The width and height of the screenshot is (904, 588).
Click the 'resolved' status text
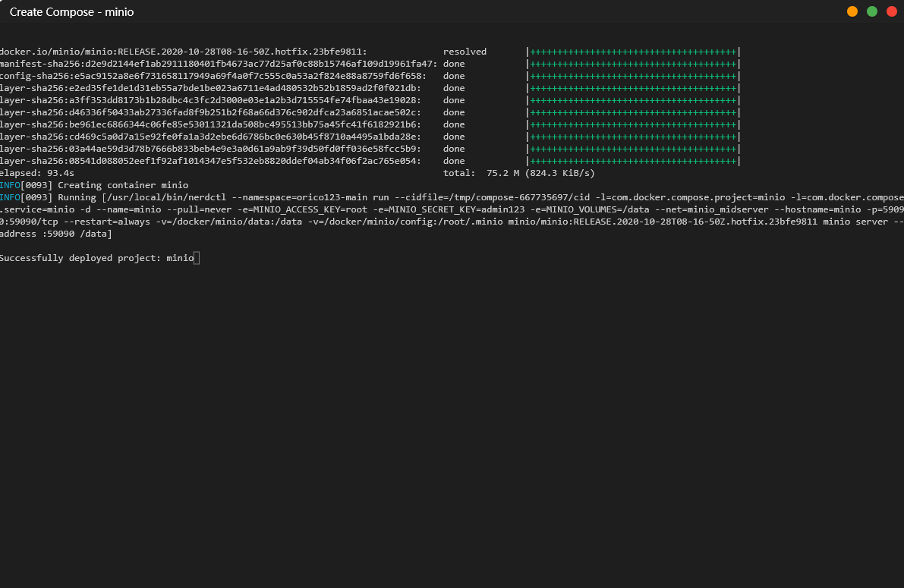(x=465, y=52)
